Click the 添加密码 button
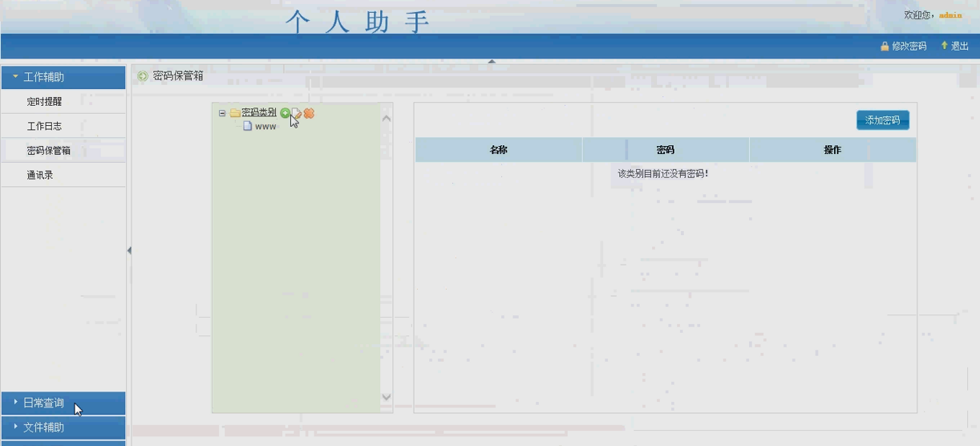980x446 pixels. coord(882,120)
